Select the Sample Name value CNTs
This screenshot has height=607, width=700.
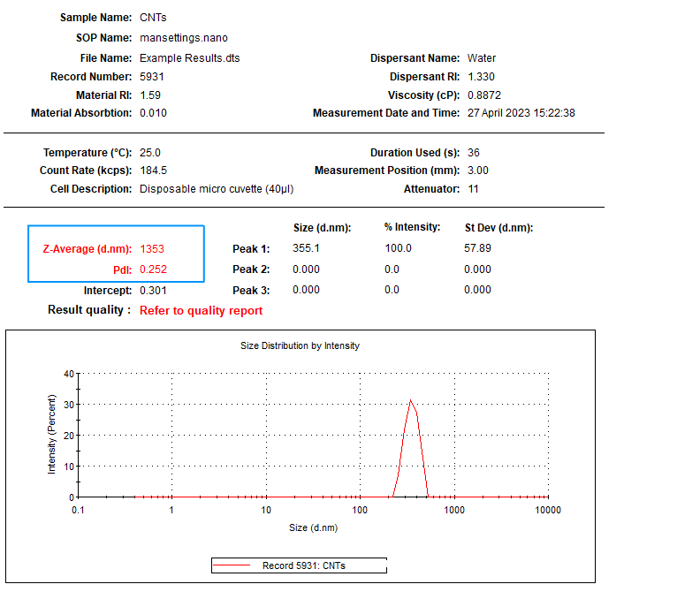tap(153, 18)
